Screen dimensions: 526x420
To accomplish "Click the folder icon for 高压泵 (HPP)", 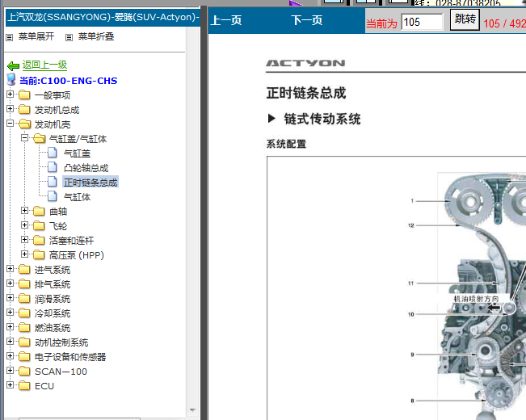I will (39, 254).
